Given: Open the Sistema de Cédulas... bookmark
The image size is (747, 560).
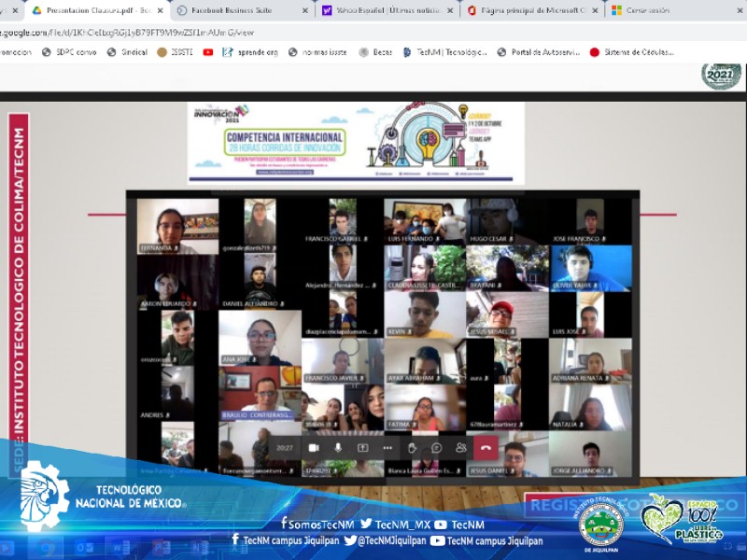Looking at the screenshot, I should coord(632,52).
